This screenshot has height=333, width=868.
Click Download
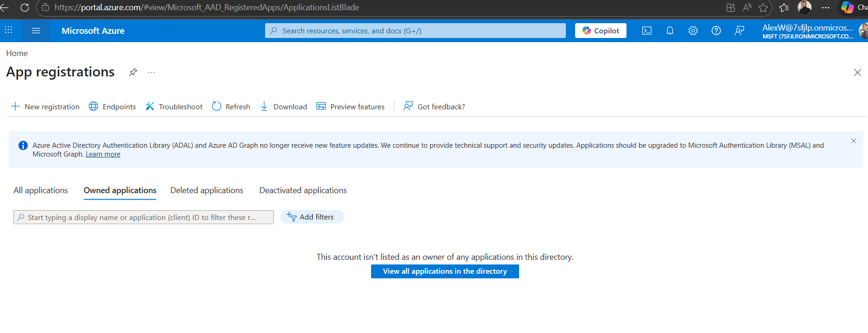coord(284,107)
